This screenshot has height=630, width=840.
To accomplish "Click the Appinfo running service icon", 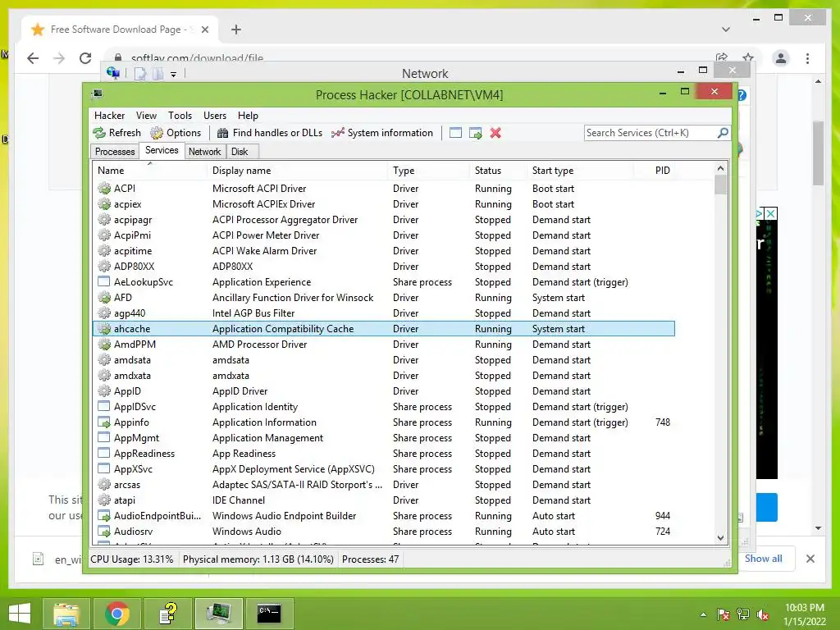I will click(x=104, y=422).
